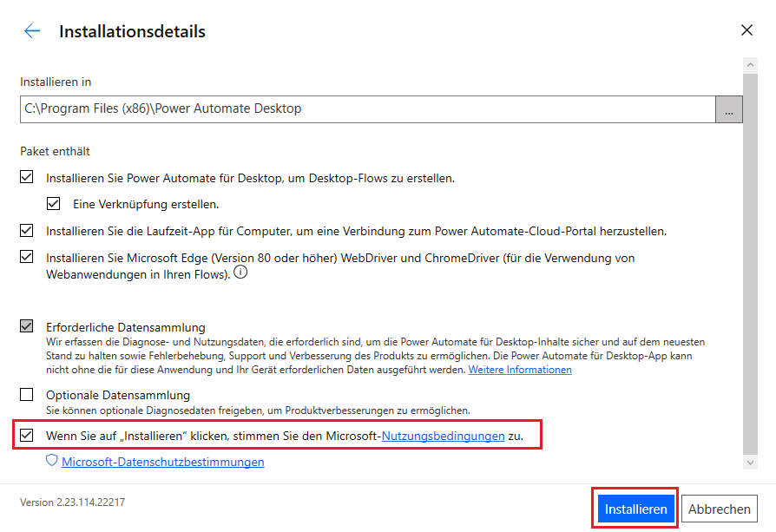Open Microsoft-Datenschutzbestimmungen link
776x532 pixels.
tap(163, 462)
